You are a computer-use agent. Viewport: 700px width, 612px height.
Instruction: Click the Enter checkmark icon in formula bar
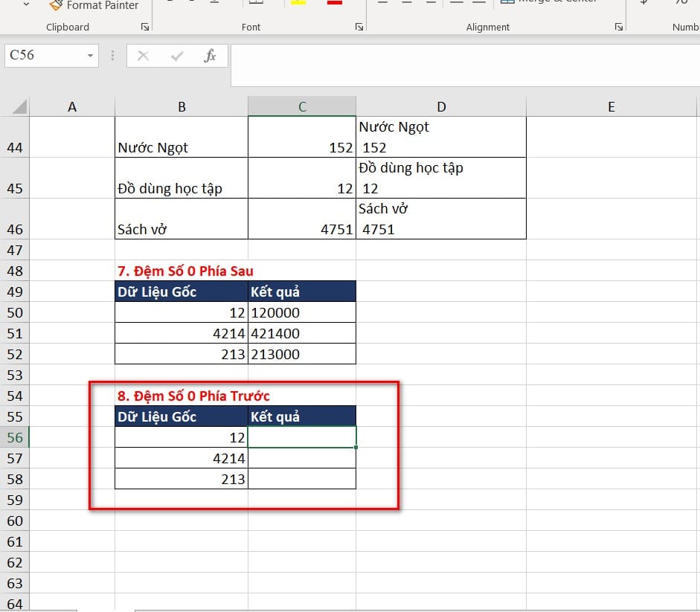[x=177, y=56]
